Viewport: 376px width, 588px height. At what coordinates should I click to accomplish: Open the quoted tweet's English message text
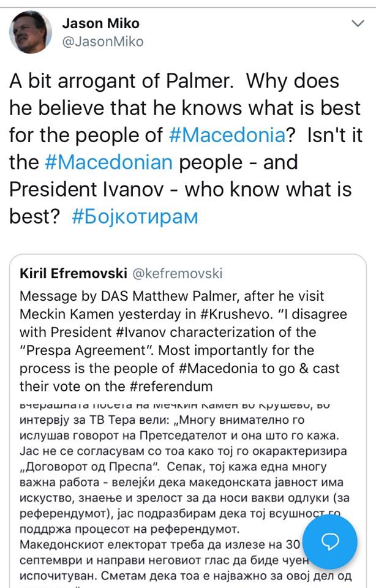coord(184,341)
